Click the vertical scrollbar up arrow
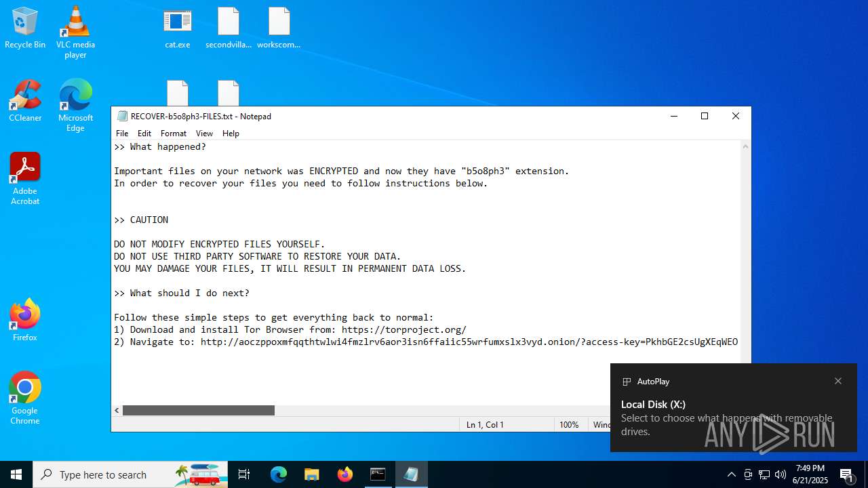The image size is (868, 488). (x=745, y=146)
